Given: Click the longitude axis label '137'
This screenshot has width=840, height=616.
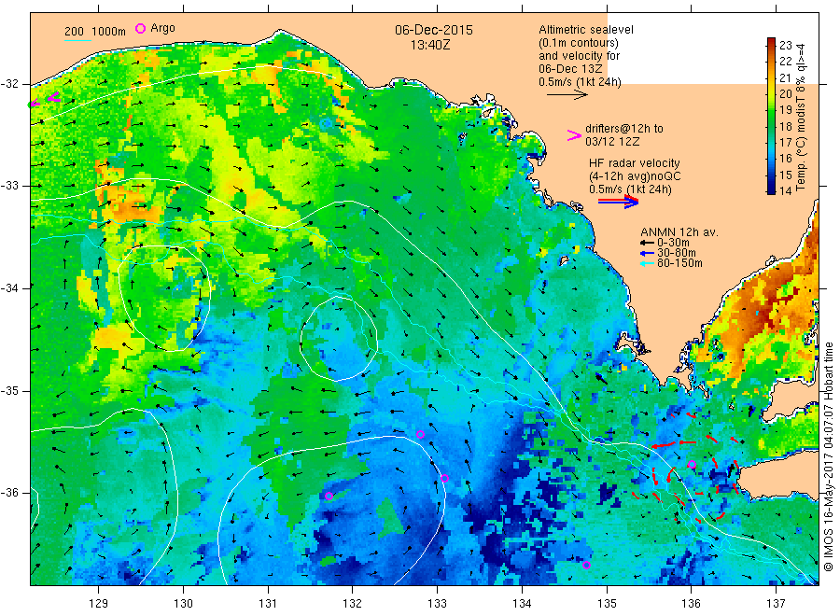Looking at the screenshot, I should pos(776,604).
